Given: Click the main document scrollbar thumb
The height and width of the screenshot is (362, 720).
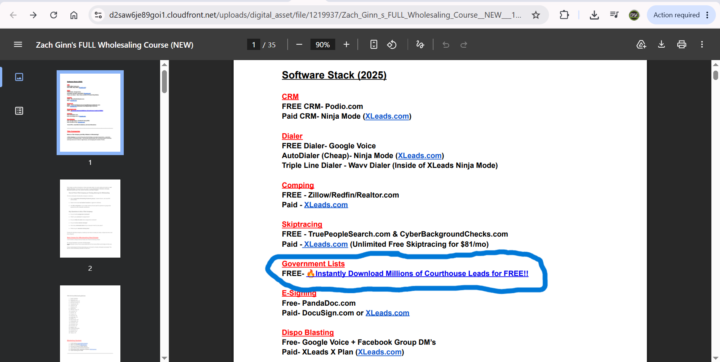Looking at the screenshot, I should [715, 75].
